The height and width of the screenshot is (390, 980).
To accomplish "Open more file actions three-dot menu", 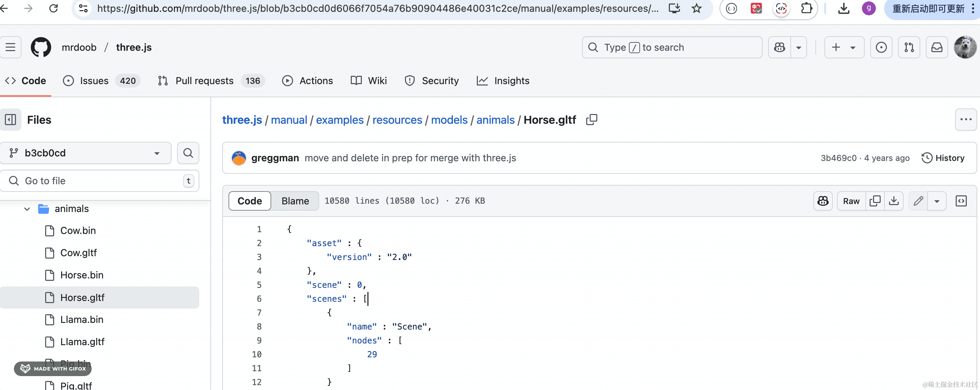I will tap(965, 120).
